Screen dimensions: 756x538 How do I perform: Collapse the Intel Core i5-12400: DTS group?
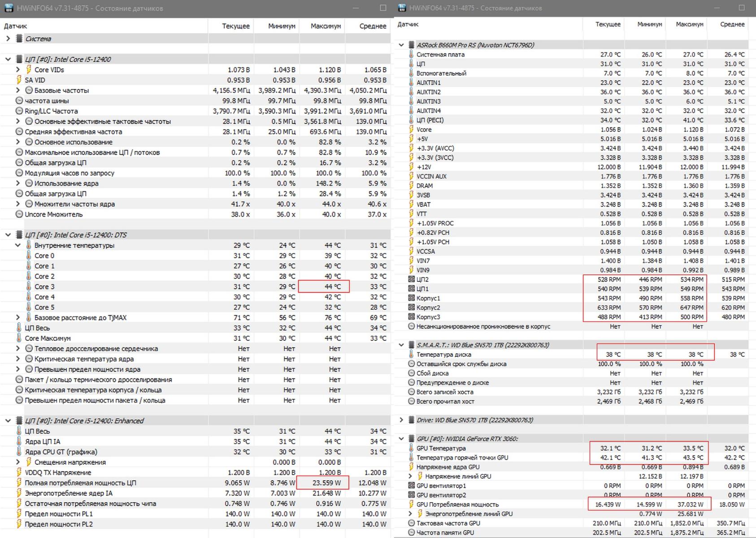(x=8, y=234)
